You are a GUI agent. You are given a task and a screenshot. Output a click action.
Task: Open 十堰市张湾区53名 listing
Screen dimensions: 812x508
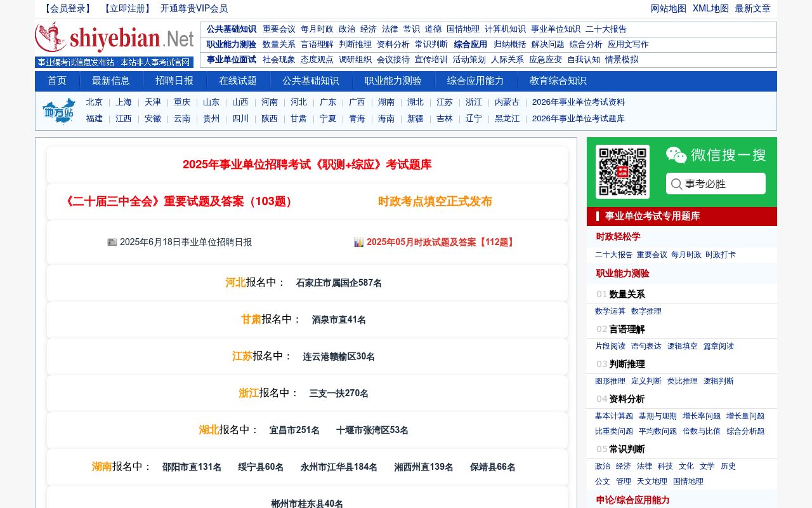[372, 431]
